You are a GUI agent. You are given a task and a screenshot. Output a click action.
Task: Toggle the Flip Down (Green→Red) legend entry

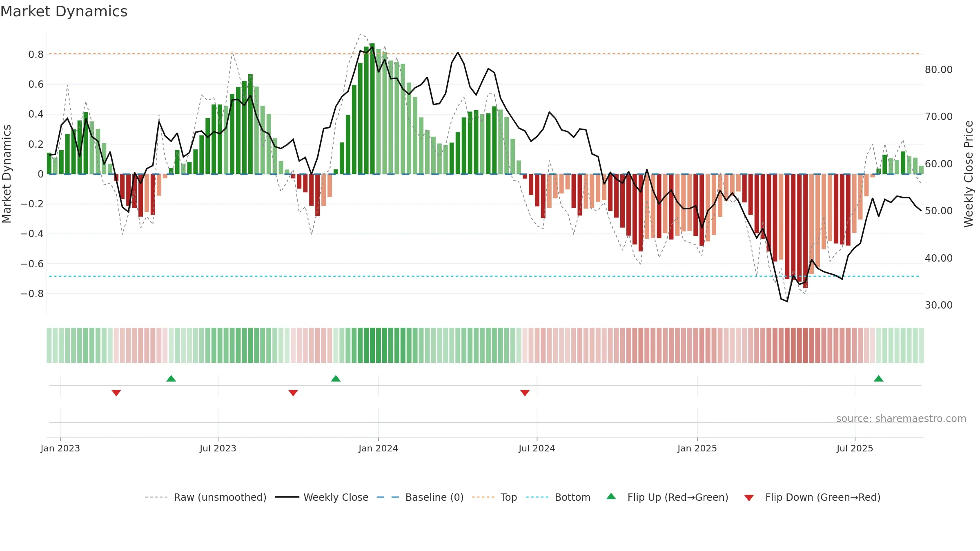pos(812,497)
